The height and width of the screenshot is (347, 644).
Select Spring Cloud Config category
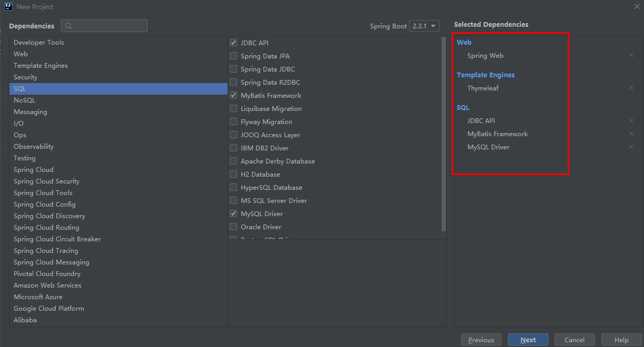click(118, 204)
